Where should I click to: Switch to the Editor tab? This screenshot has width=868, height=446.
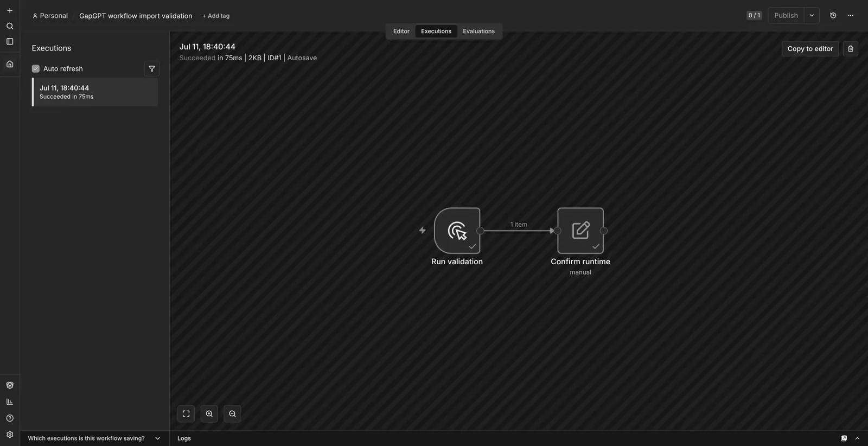click(x=401, y=31)
